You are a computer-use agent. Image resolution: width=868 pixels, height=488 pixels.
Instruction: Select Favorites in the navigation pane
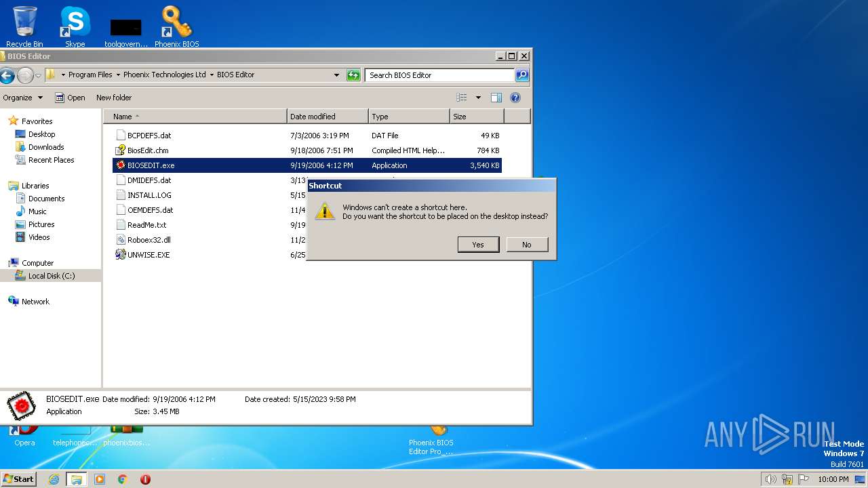(37, 121)
